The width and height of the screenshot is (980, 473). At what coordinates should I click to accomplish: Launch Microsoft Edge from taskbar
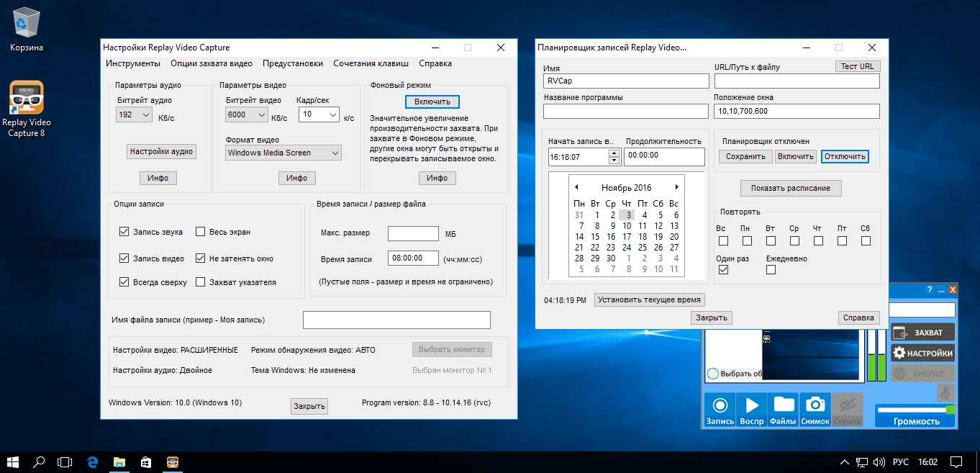(x=92, y=461)
